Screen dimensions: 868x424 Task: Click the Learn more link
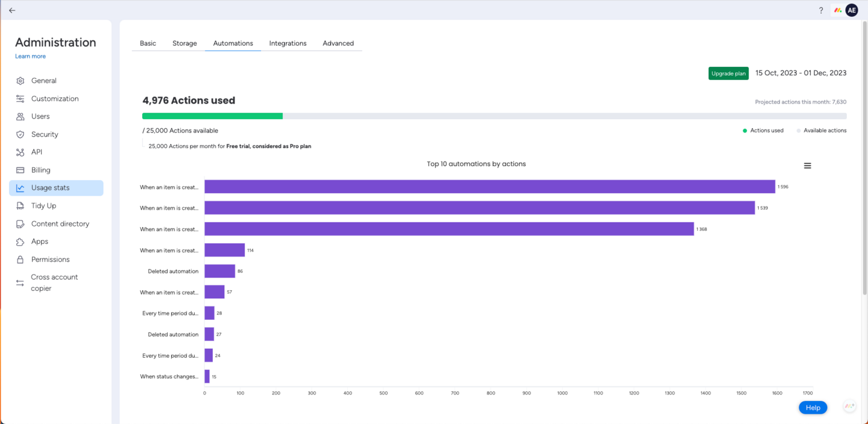[x=30, y=57]
